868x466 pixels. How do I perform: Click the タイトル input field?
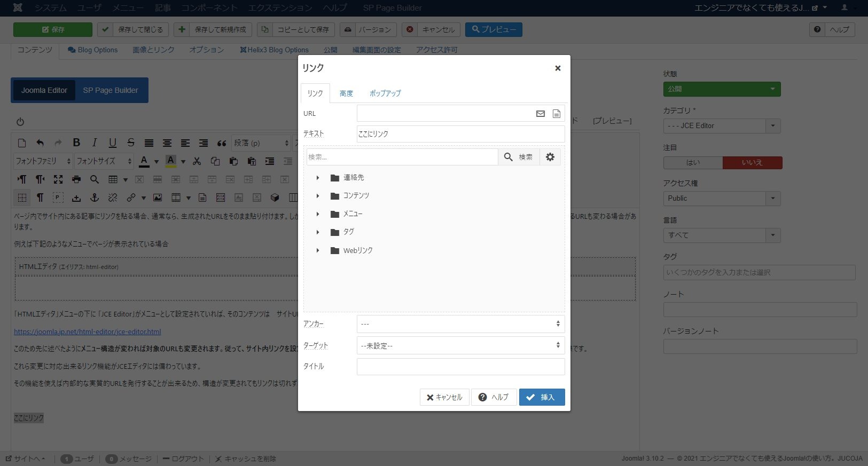pyautogui.click(x=460, y=367)
